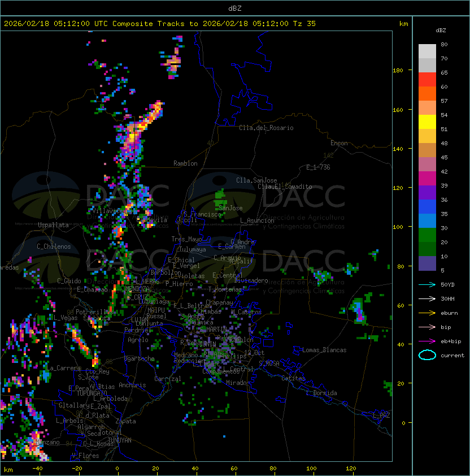Image resolution: width=470 pixels, height=476 pixels.
Task: Click the 'L_PAZ' map label
Action: point(381,415)
